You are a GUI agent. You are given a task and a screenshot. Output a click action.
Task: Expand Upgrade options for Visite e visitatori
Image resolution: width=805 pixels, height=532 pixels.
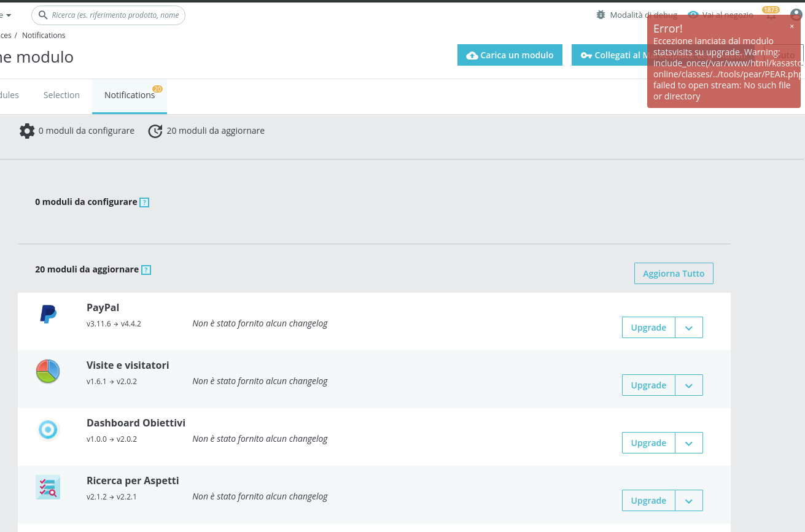[689, 385]
